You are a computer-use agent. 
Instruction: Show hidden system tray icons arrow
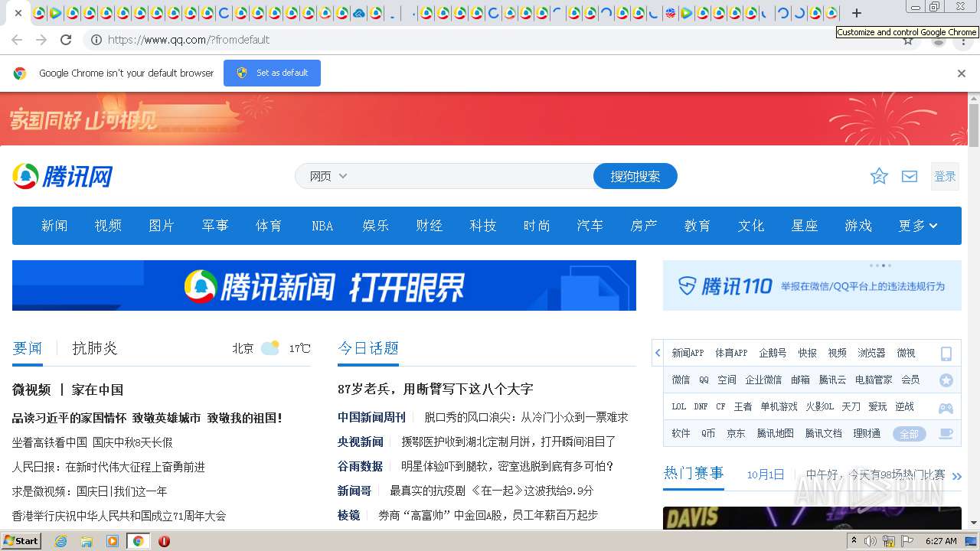pos(854,541)
